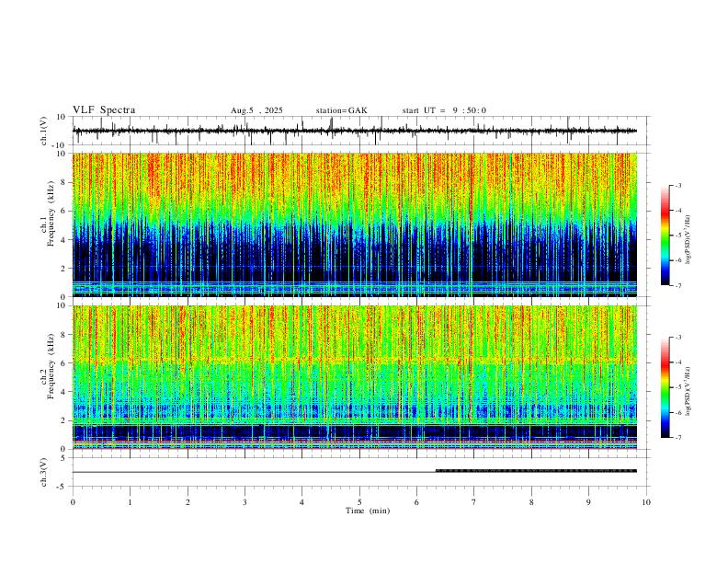
Task: Click the "6" kHz tick on ch.1 spectrogram
Action: [64, 211]
